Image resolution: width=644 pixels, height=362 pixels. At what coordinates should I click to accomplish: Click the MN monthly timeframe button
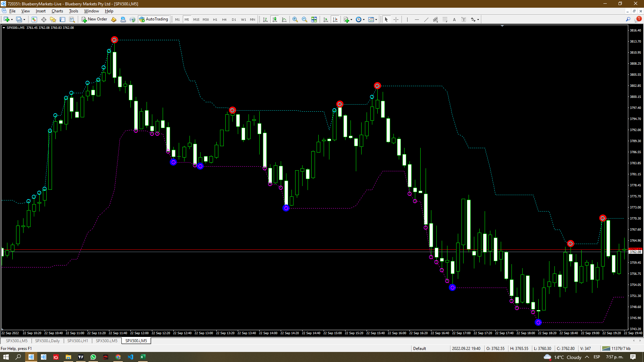point(252,19)
